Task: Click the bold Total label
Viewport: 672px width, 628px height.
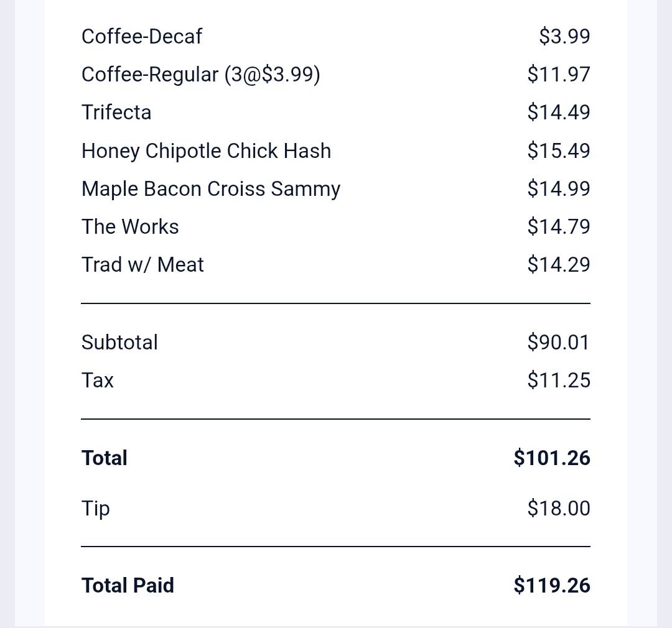Action: pos(104,458)
